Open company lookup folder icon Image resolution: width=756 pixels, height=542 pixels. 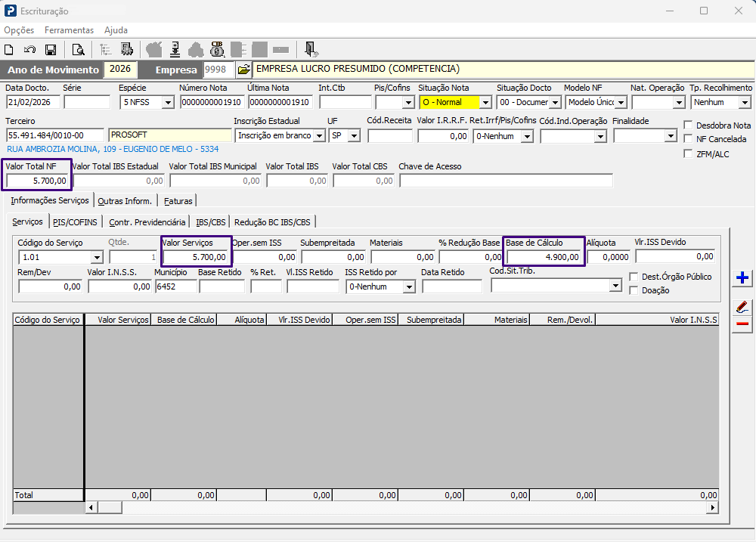244,70
